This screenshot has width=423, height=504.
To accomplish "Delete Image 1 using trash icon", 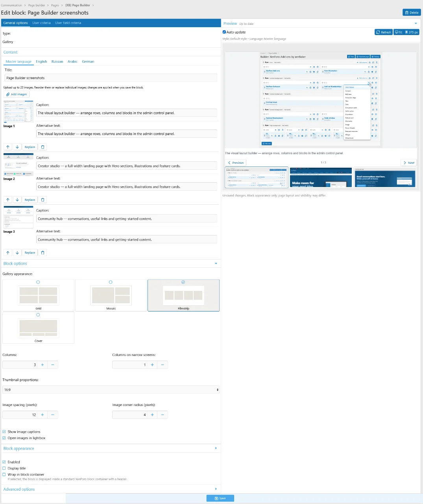I will pyautogui.click(x=43, y=147).
